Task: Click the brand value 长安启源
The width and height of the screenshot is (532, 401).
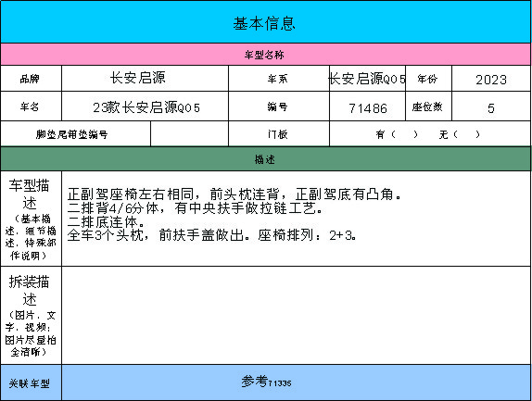Action: [138, 78]
